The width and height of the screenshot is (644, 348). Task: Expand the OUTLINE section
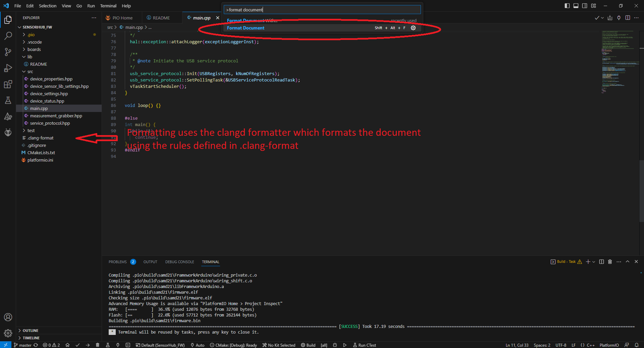coord(30,331)
